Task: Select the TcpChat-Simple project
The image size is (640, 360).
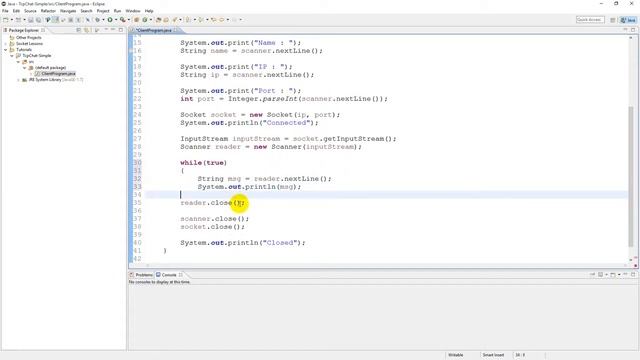Action: point(37,56)
